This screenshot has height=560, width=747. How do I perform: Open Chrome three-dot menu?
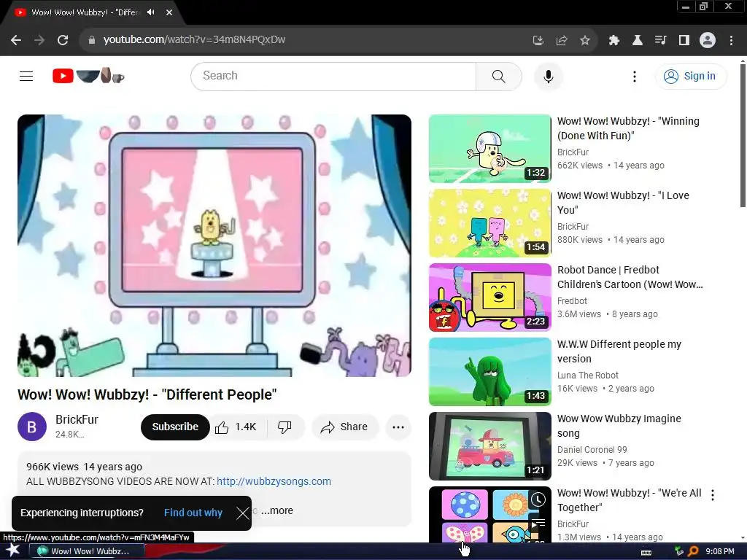pyautogui.click(x=731, y=40)
